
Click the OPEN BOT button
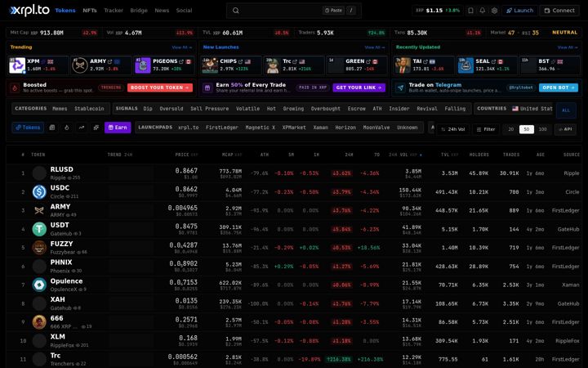(x=559, y=88)
